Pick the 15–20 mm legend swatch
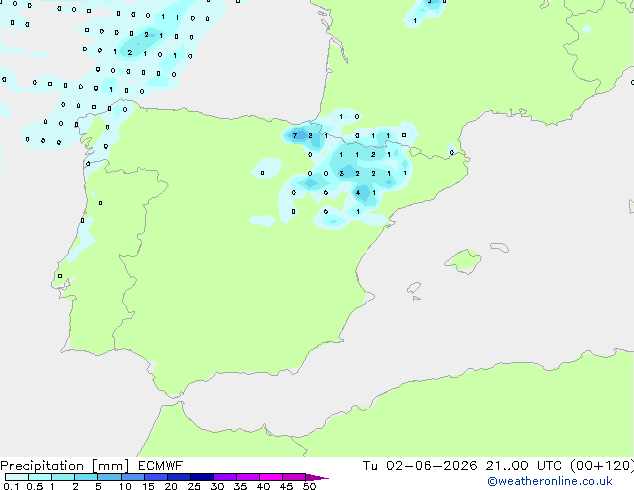This screenshot has height=490, width=634. coord(155,477)
